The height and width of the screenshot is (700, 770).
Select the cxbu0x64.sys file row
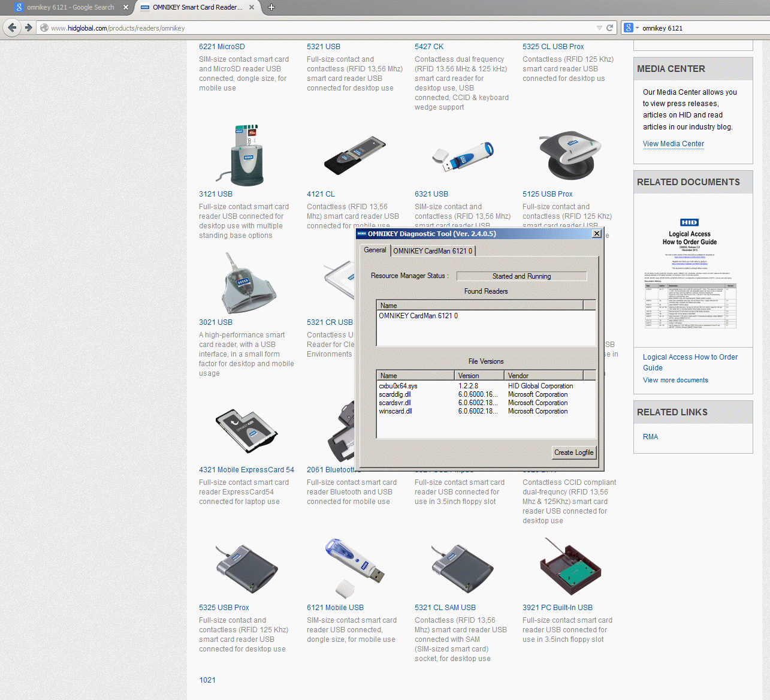pos(486,386)
